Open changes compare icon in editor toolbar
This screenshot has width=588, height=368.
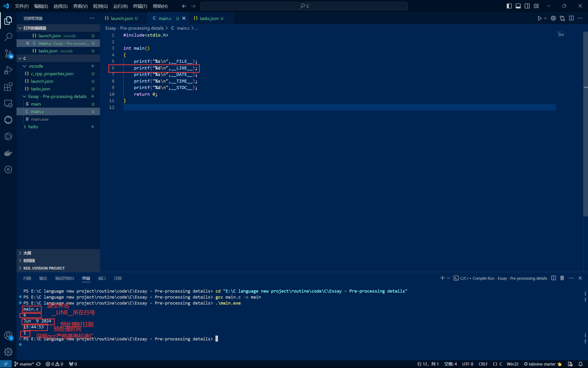point(562,18)
